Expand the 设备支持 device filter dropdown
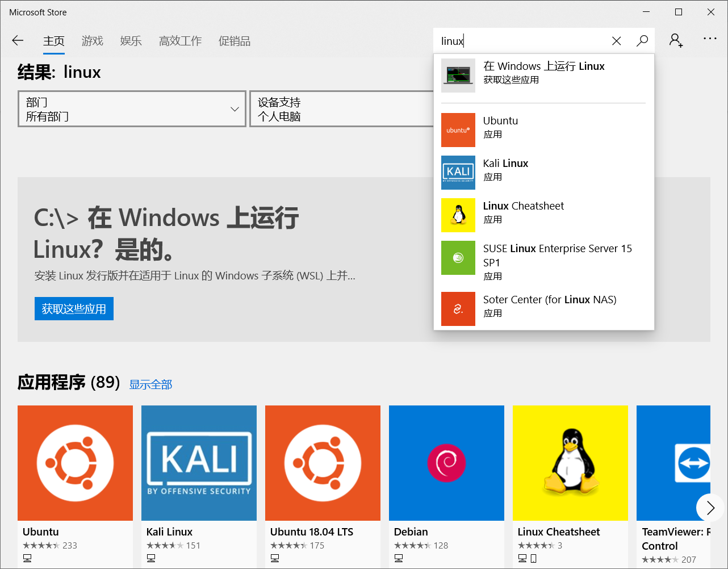728x569 pixels. (341, 109)
